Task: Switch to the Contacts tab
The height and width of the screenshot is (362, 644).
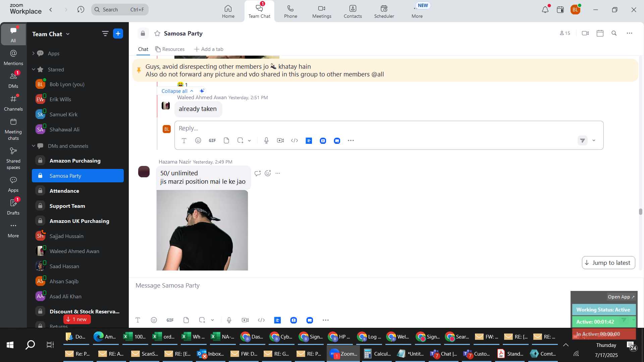Action: click(353, 11)
